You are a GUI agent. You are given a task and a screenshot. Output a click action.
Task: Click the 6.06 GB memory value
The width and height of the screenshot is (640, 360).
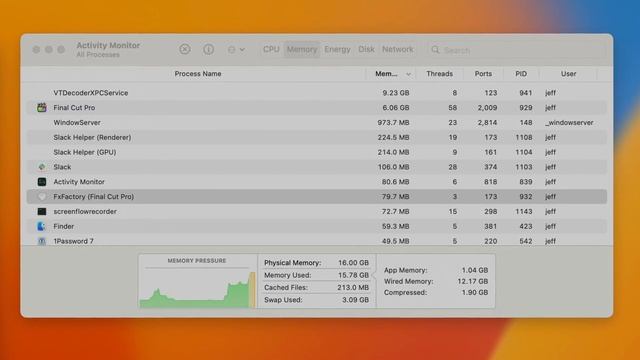[396, 108]
